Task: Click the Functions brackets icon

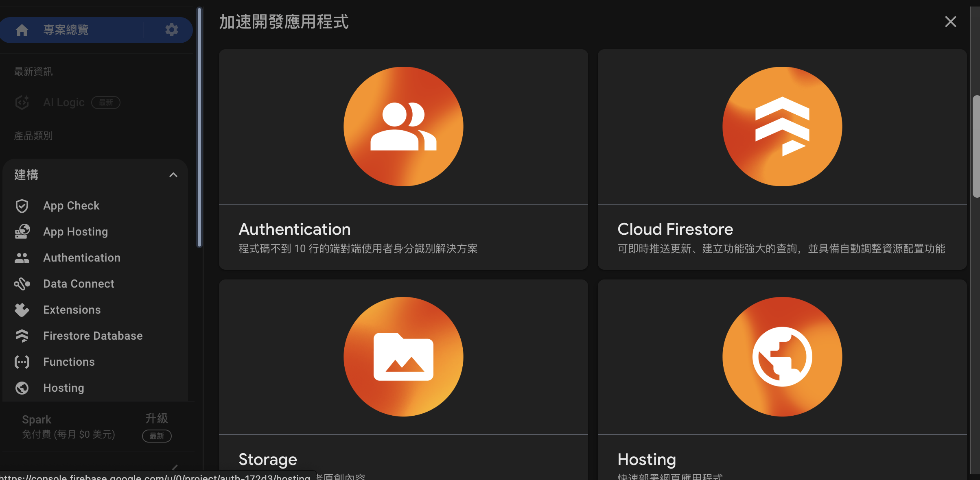Action: (22, 362)
